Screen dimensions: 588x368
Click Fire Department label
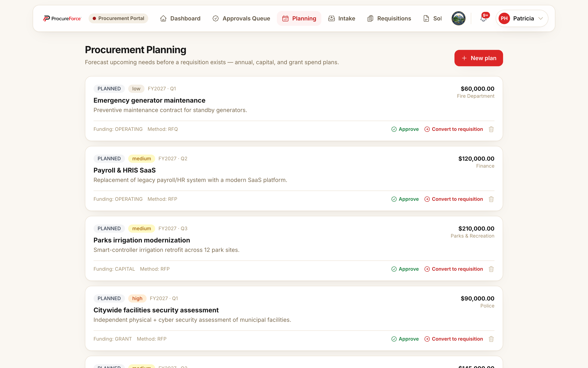476,96
